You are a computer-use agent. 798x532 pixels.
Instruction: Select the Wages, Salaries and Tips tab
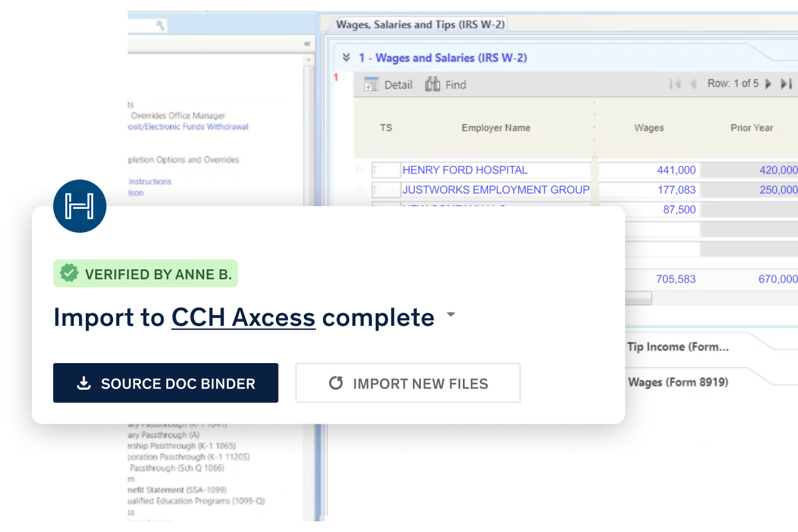pyautogui.click(x=420, y=25)
